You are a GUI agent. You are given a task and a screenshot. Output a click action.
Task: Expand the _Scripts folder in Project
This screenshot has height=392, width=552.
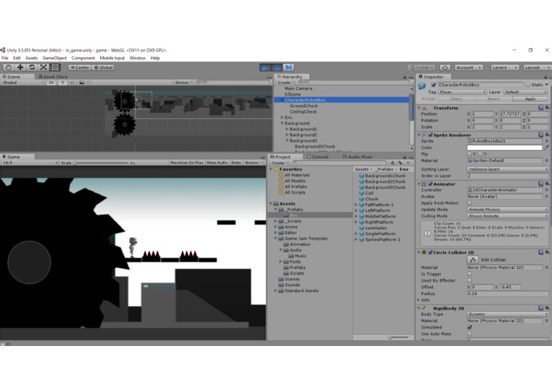pos(276,221)
